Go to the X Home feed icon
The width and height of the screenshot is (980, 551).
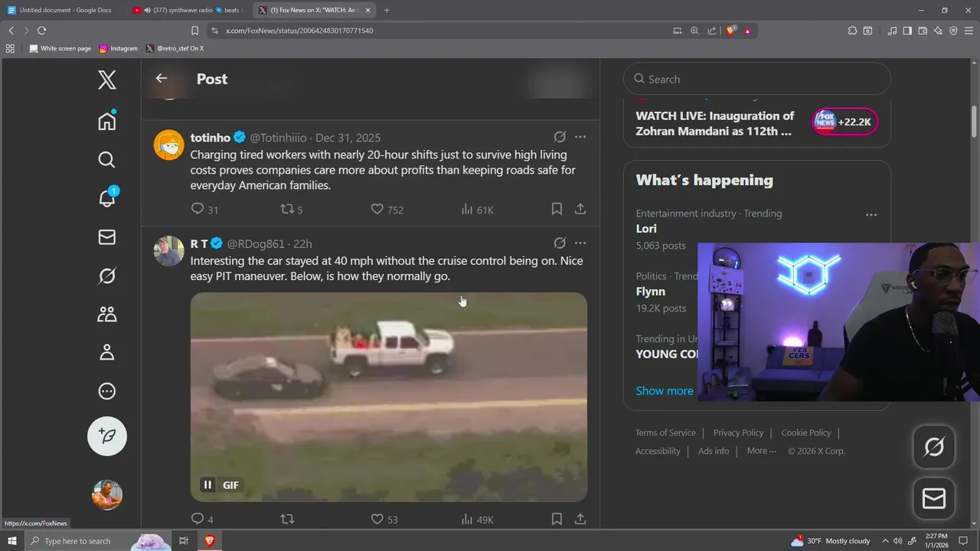click(x=107, y=121)
